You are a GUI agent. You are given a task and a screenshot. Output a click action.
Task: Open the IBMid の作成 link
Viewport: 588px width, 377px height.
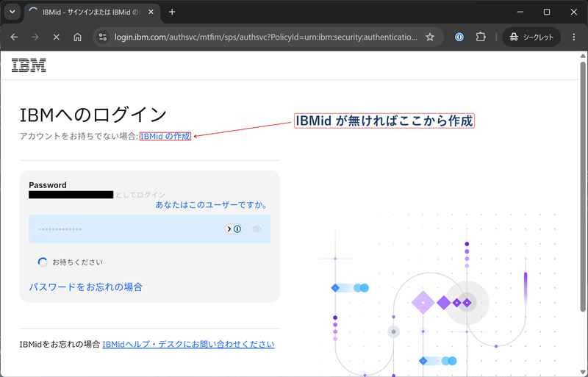(x=165, y=136)
